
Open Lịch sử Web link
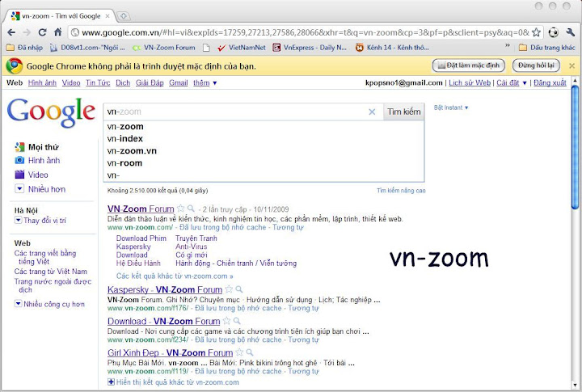(470, 82)
